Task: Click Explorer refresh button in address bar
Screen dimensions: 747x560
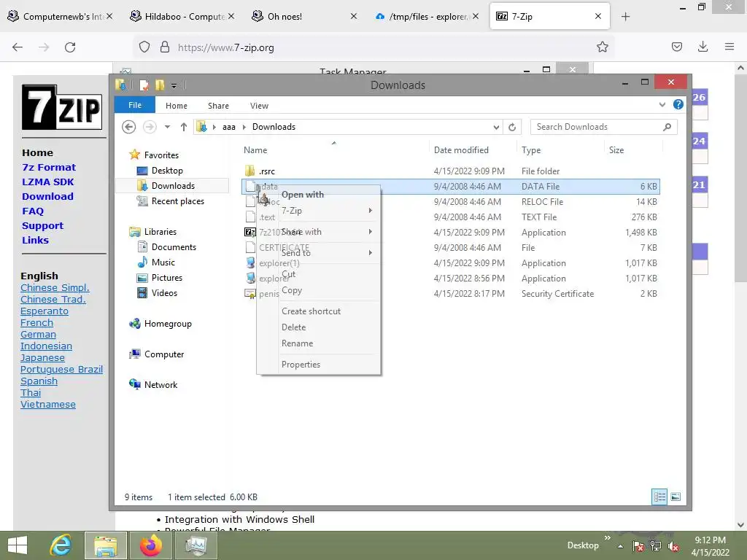Action: coord(512,127)
